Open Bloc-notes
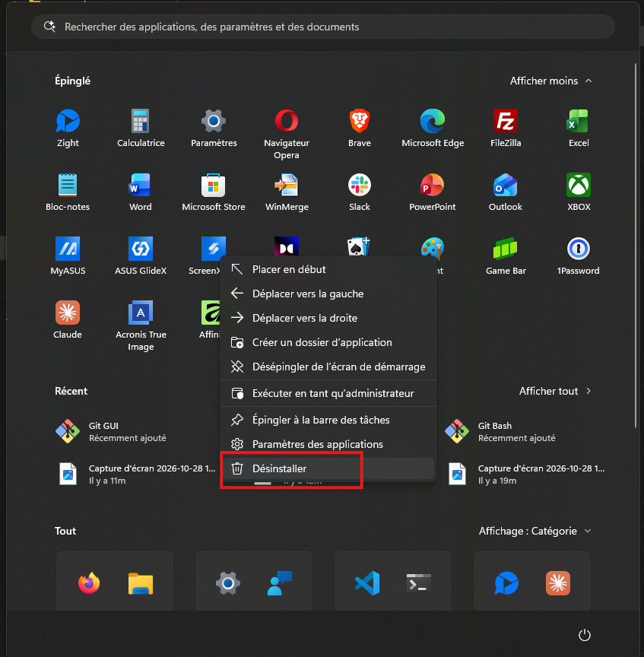Screen dimensions: 644x657 tap(68, 192)
